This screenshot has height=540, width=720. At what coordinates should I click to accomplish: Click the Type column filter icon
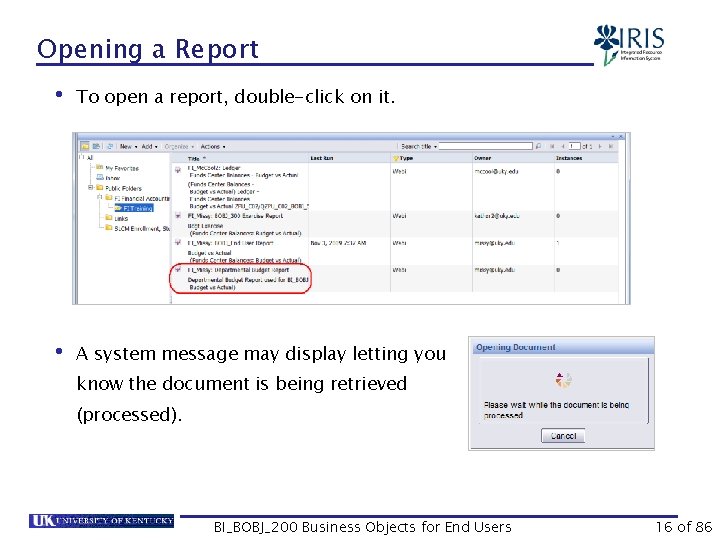[395, 158]
